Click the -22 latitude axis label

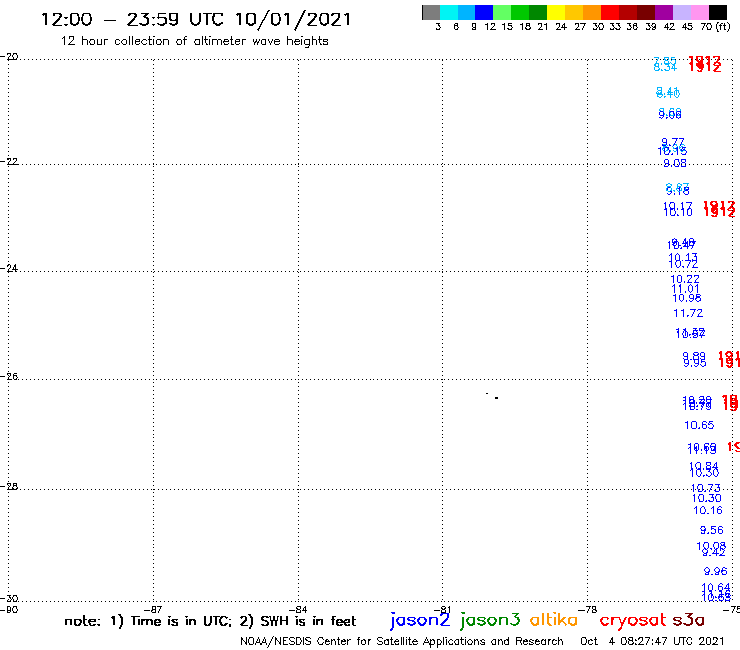[x=9, y=161]
